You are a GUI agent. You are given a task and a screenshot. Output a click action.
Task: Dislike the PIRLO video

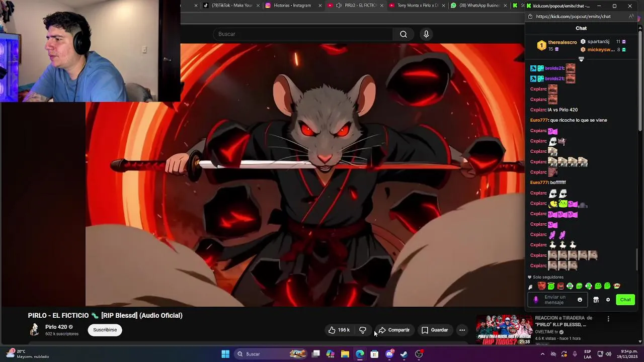pos(363,330)
